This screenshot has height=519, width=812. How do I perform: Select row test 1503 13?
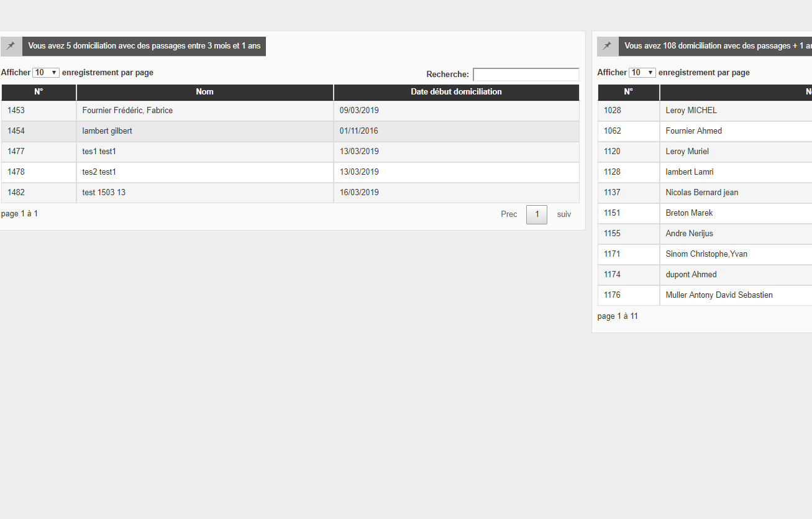290,193
